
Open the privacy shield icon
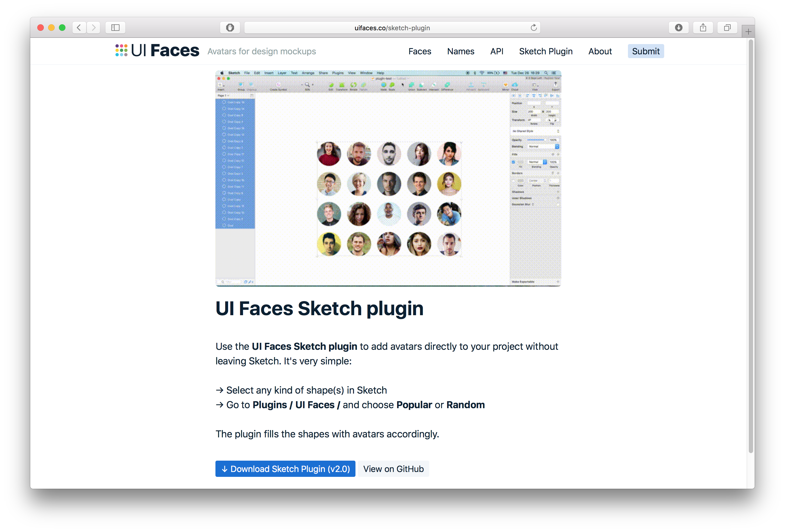click(230, 27)
